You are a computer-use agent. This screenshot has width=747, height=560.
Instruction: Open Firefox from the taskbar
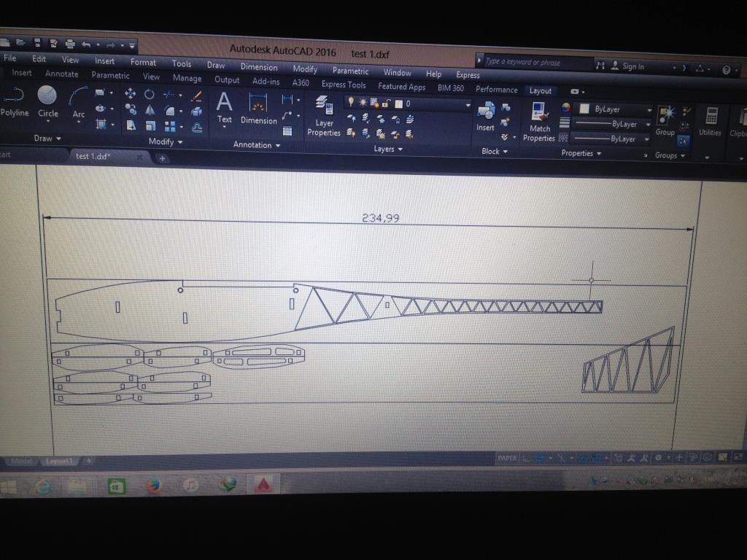[x=153, y=486]
